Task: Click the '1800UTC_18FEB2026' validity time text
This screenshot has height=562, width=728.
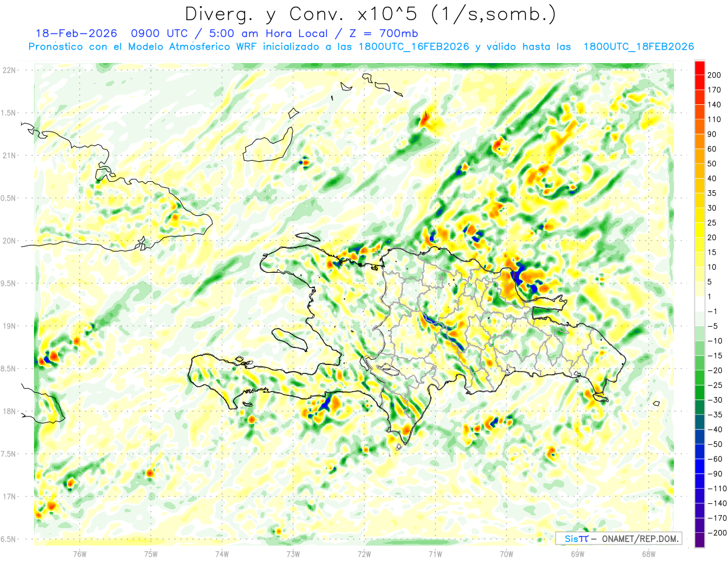Action: click(638, 47)
